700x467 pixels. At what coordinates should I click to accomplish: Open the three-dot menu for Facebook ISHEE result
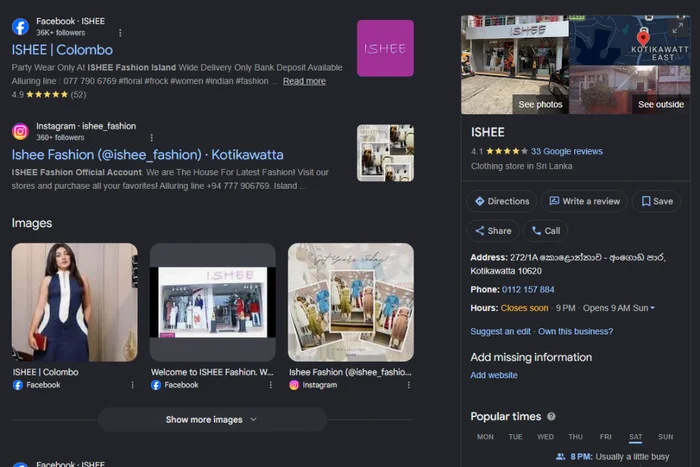[x=120, y=33]
